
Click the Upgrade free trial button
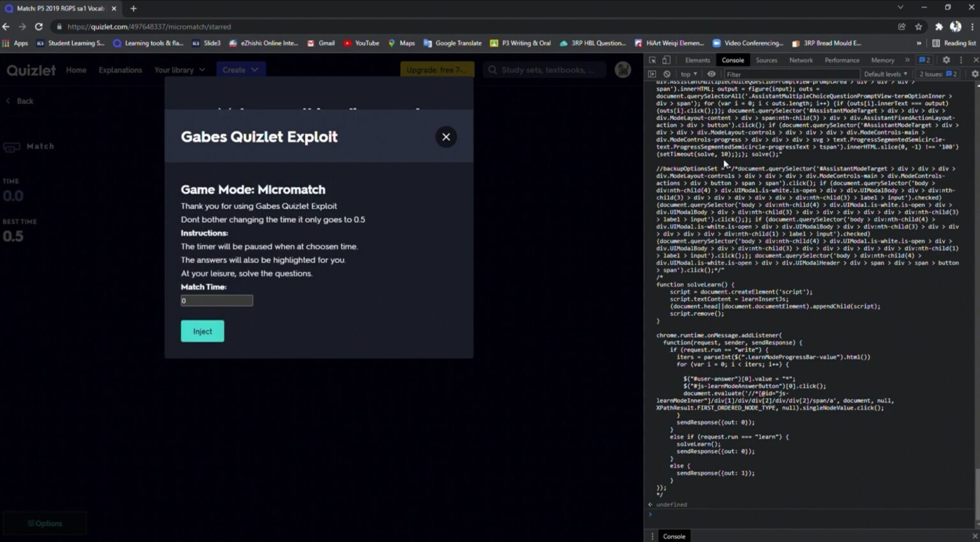[x=436, y=70]
